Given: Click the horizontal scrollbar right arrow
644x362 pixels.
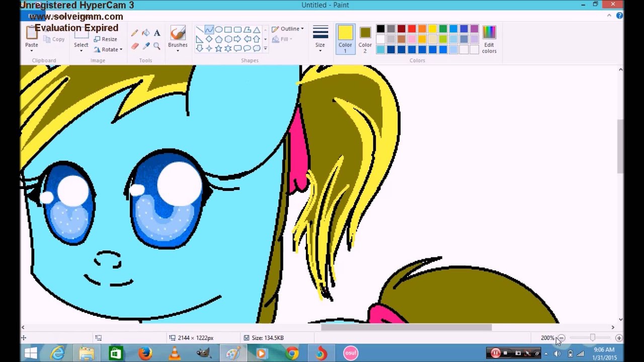Looking at the screenshot, I should pos(613,327).
